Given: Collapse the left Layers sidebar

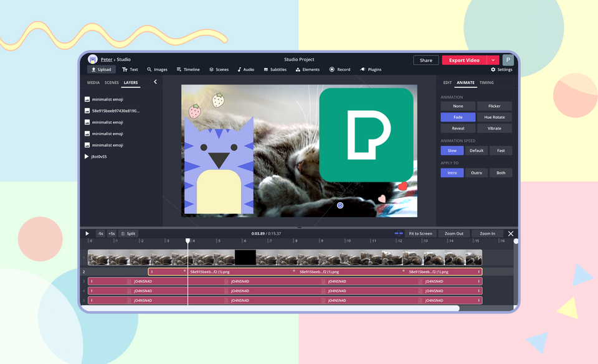Looking at the screenshot, I should click(x=155, y=81).
